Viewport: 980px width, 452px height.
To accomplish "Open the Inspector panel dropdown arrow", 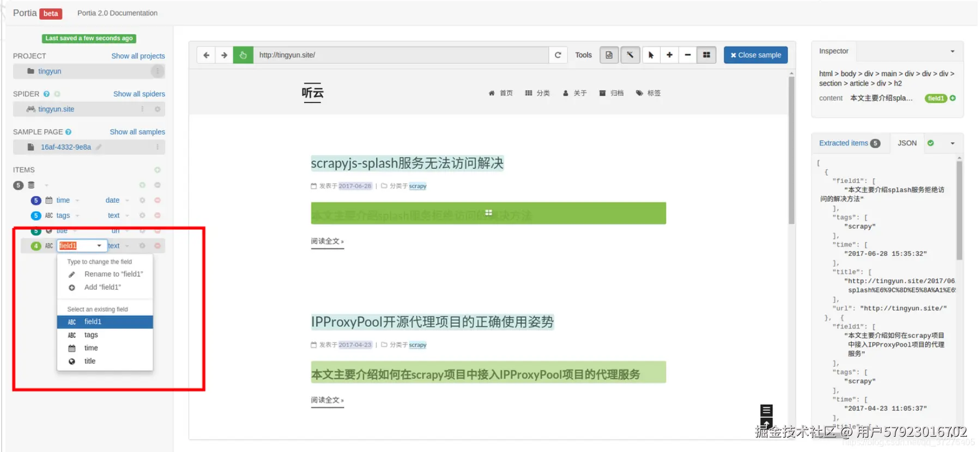I will pyautogui.click(x=952, y=52).
